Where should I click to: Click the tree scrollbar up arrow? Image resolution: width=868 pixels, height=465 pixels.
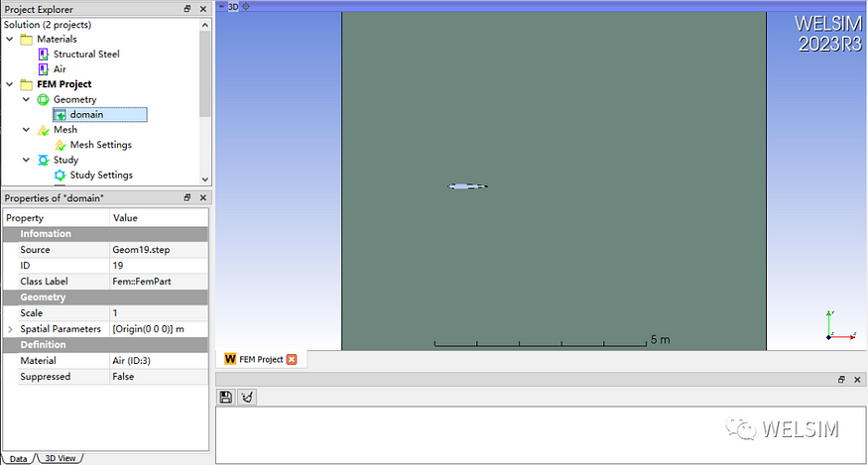click(205, 25)
